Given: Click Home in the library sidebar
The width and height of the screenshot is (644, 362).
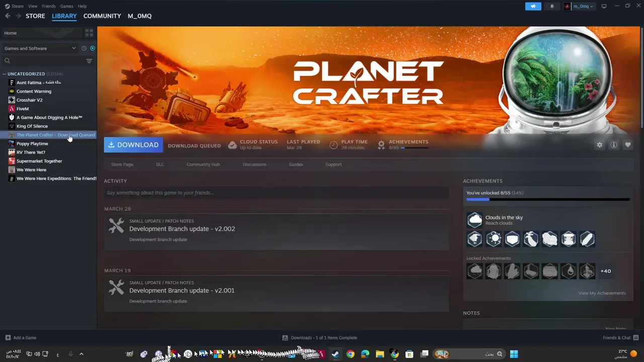Looking at the screenshot, I should [x=42, y=33].
